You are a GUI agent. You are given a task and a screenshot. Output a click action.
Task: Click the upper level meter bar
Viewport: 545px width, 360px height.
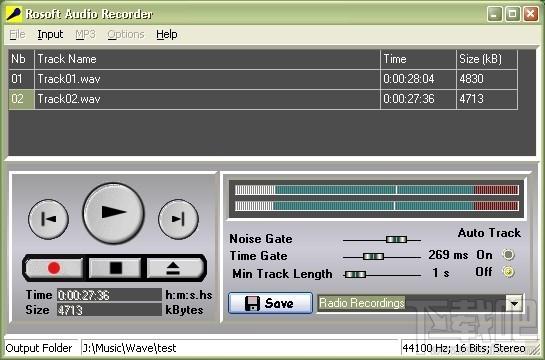[377, 190]
